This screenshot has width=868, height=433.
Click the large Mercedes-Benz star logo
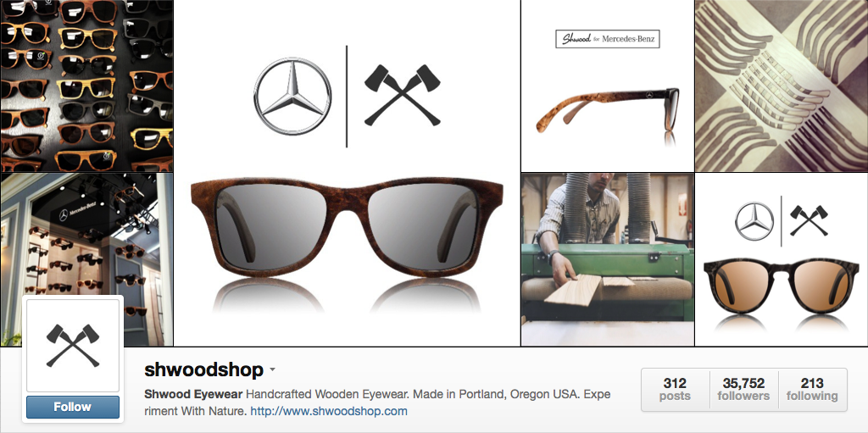[292, 96]
